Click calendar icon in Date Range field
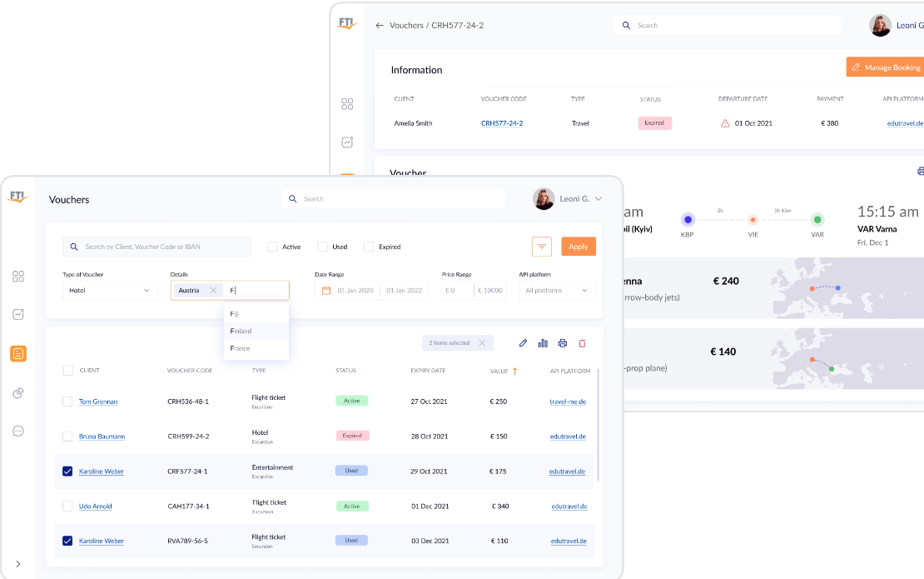 (325, 290)
